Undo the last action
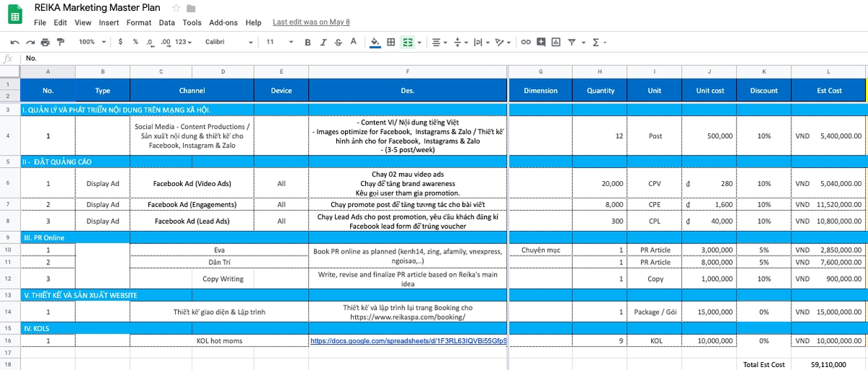Screen dimensions: 868x370 [14, 42]
